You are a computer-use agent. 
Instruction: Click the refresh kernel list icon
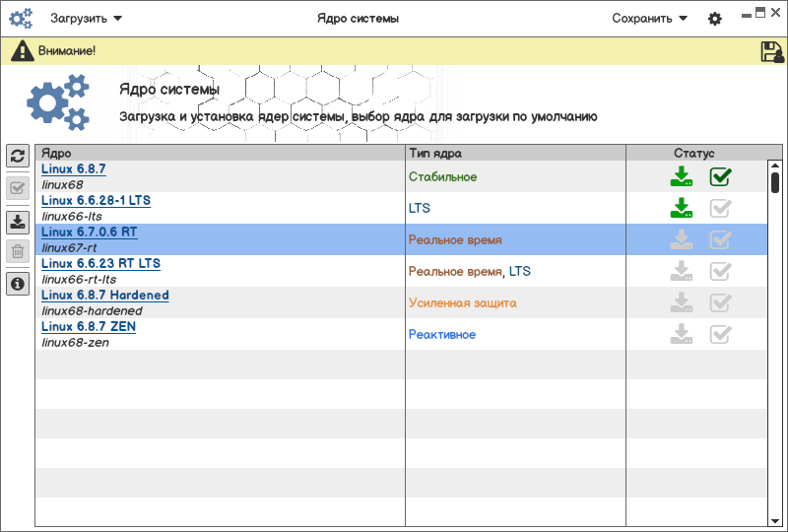click(17, 156)
